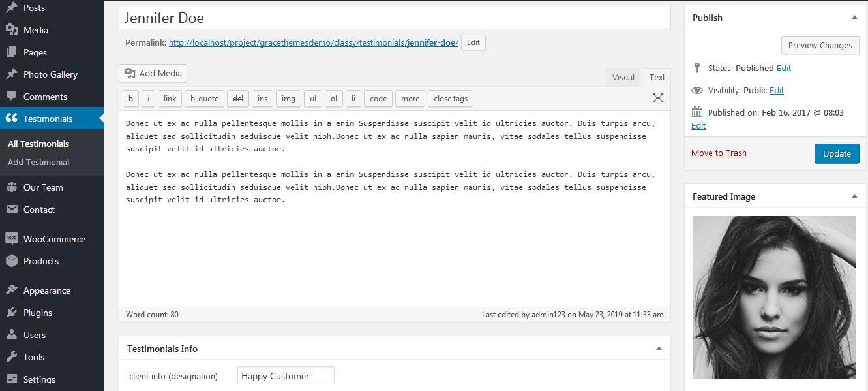Click the Plugins plug icon
Screen dimensions: 868x391
12,313
